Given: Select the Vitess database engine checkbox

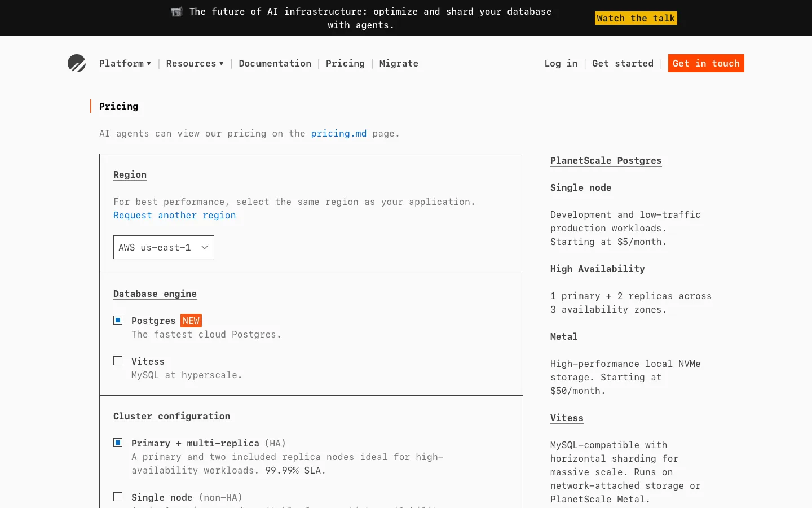Looking at the screenshot, I should pos(118,361).
